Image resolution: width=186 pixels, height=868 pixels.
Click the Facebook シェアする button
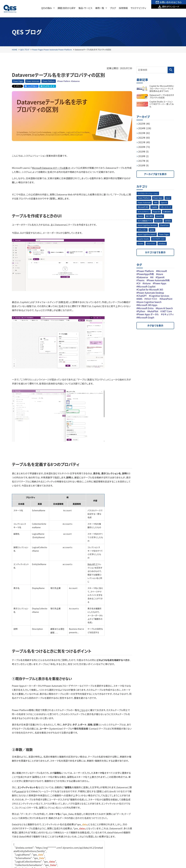pos(31,86)
